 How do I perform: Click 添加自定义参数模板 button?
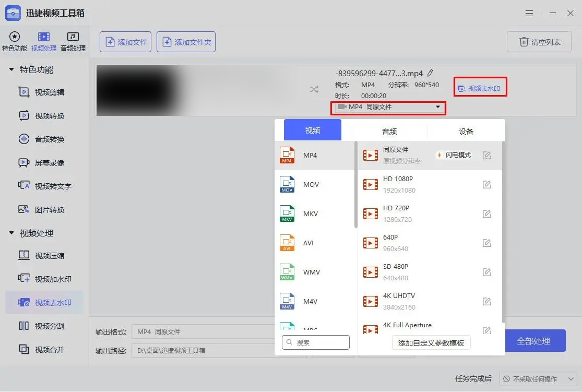[431, 342]
